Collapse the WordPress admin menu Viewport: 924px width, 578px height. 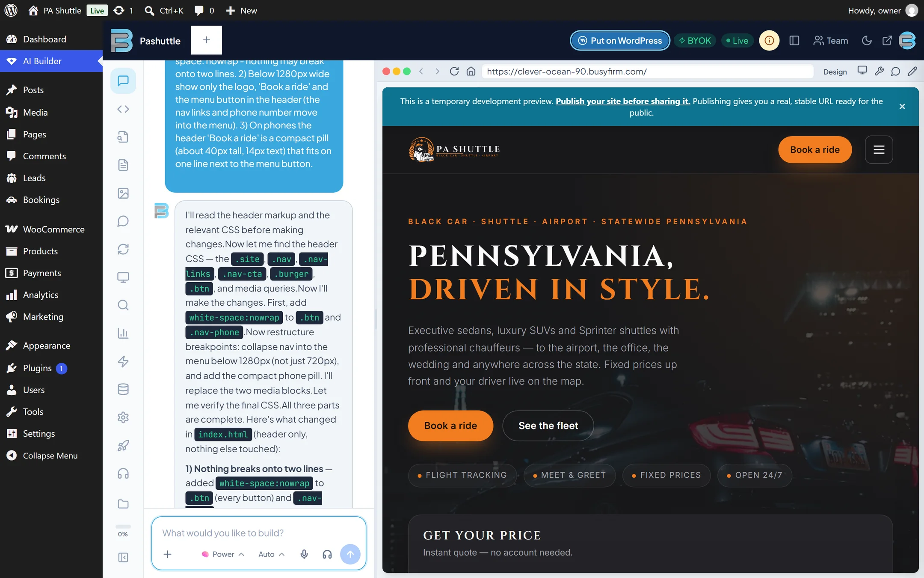point(42,456)
